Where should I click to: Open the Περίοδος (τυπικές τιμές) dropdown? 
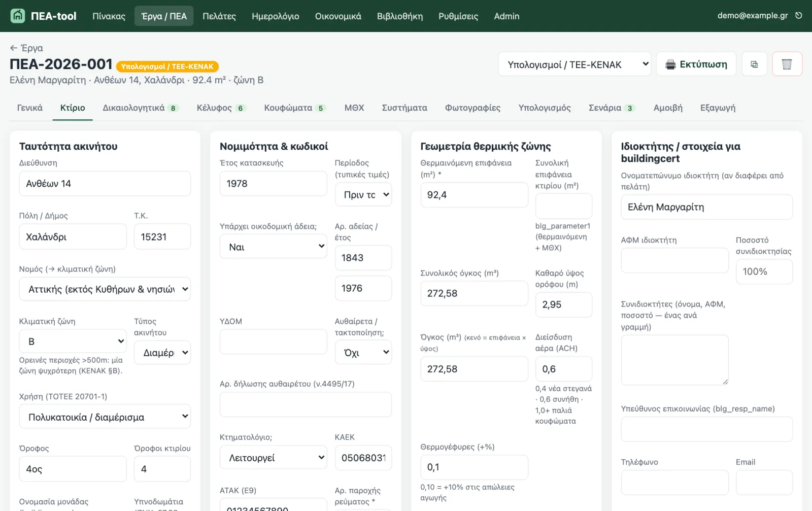coord(363,194)
